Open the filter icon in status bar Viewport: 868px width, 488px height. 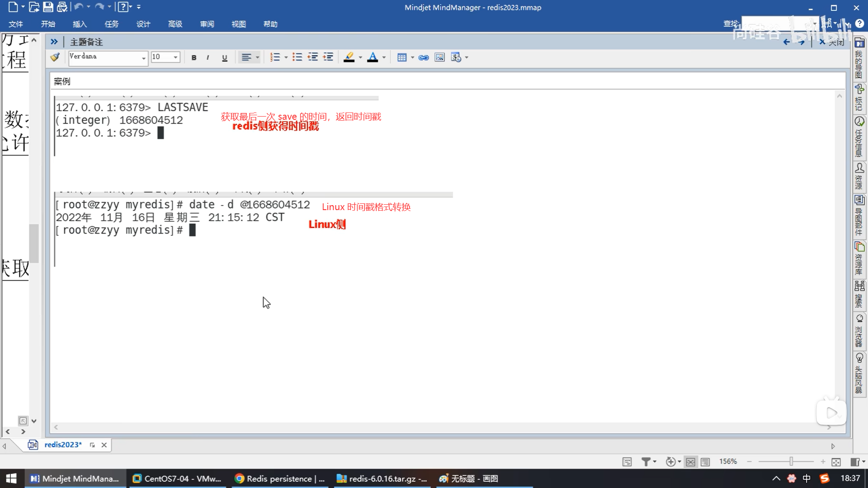click(x=646, y=462)
